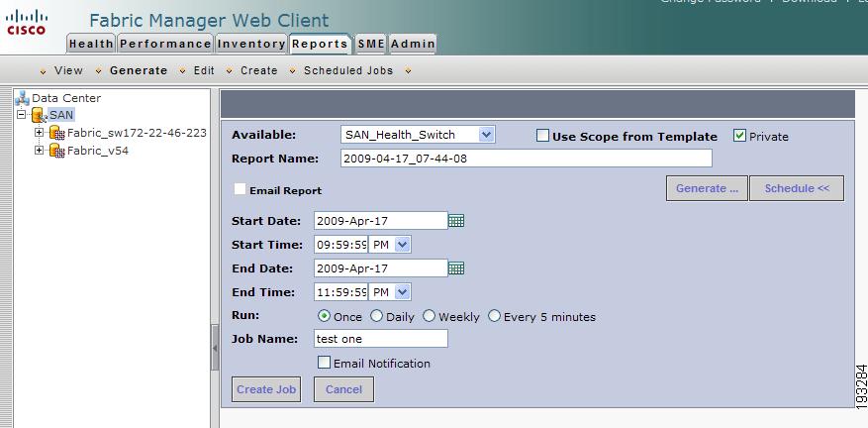Select the Weekly run option
The height and width of the screenshot is (428, 868).
coord(429,316)
